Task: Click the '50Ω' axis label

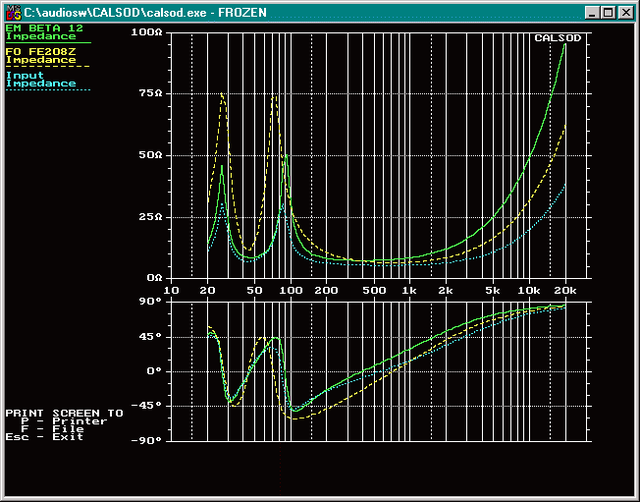Action: [x=150, y=155]
